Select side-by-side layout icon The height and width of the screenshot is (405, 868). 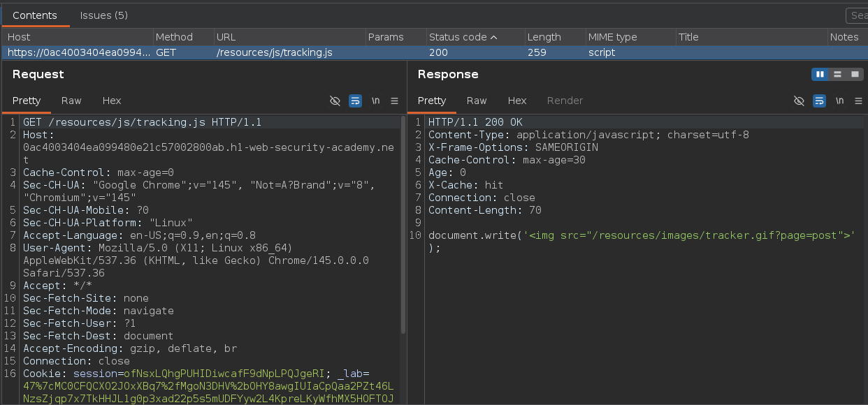pyautogui.click(x=820, y=74)
